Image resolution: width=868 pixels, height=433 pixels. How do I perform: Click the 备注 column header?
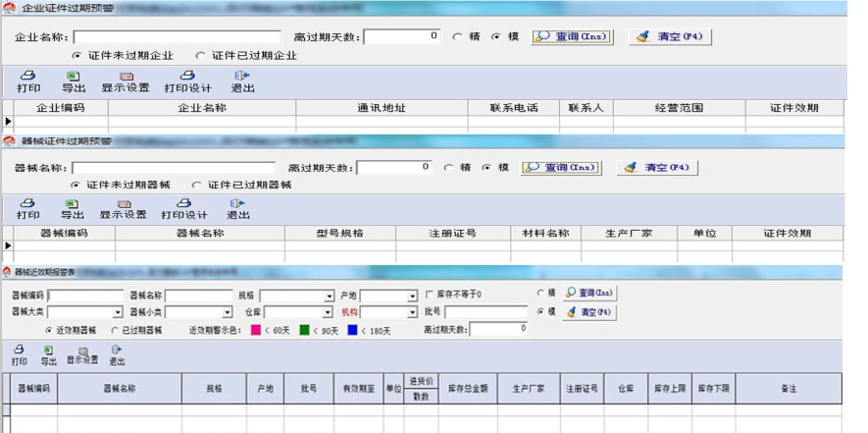[789, 389]
